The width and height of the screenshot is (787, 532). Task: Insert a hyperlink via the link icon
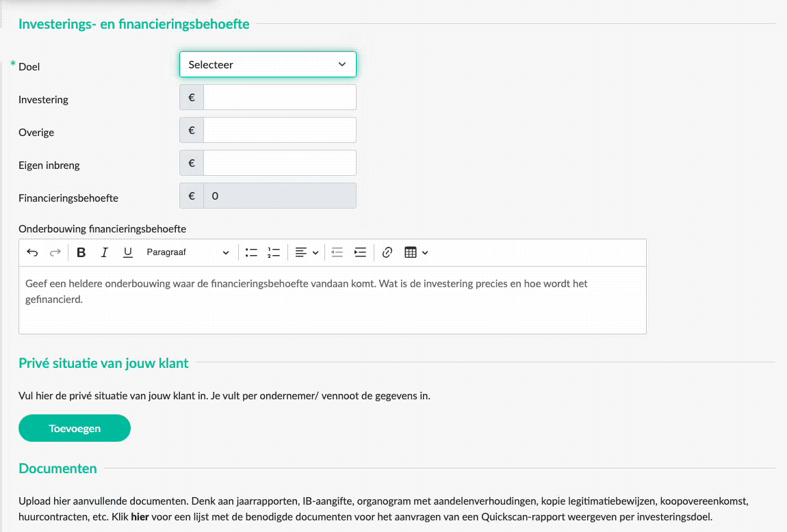387,252
